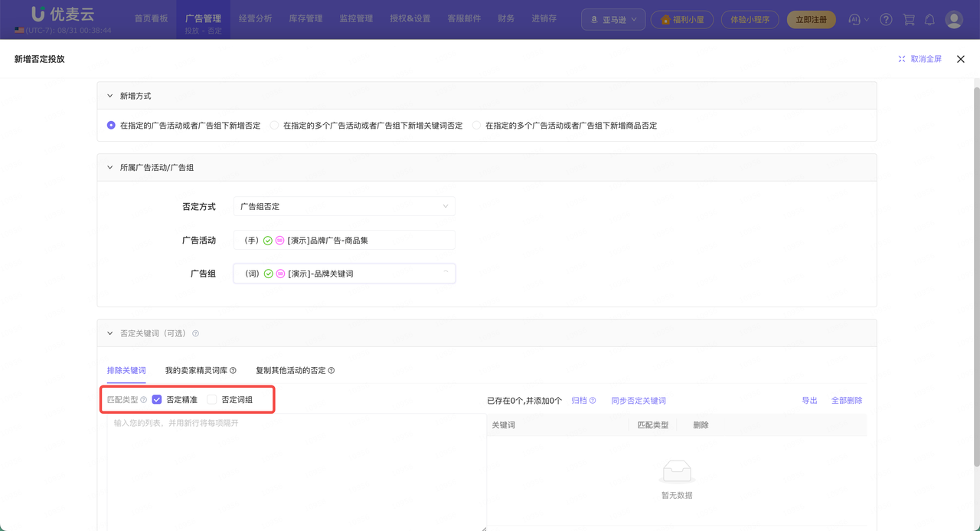Switch to 我的卖家精灵词库 tab
980x531 pixels.
point(196,370)
